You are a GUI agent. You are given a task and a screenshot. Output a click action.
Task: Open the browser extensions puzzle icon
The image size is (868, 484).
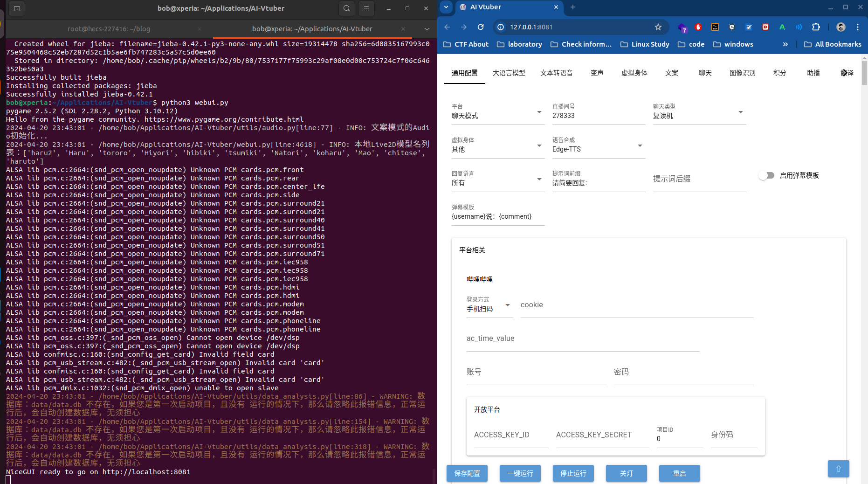coord(816,27)
